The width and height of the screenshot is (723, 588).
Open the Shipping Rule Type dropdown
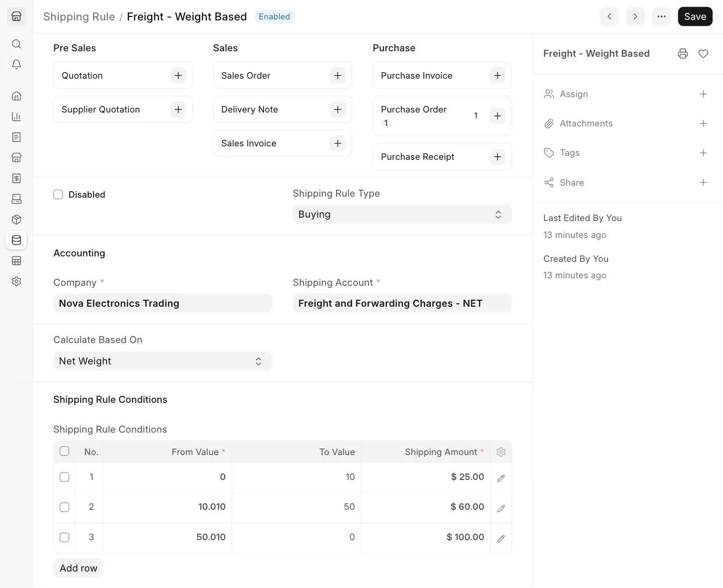(402, 214)
